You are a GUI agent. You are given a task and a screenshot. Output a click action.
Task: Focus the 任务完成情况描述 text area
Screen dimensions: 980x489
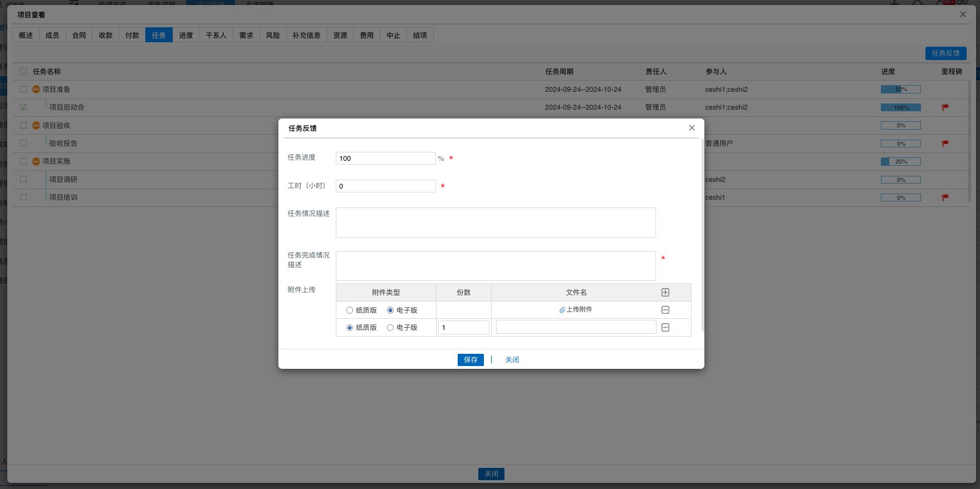pyautogui.click(x=495, y=265)
